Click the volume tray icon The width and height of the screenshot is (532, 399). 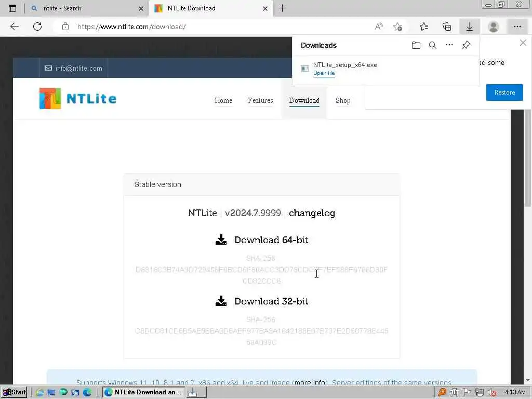click(493, 393)
